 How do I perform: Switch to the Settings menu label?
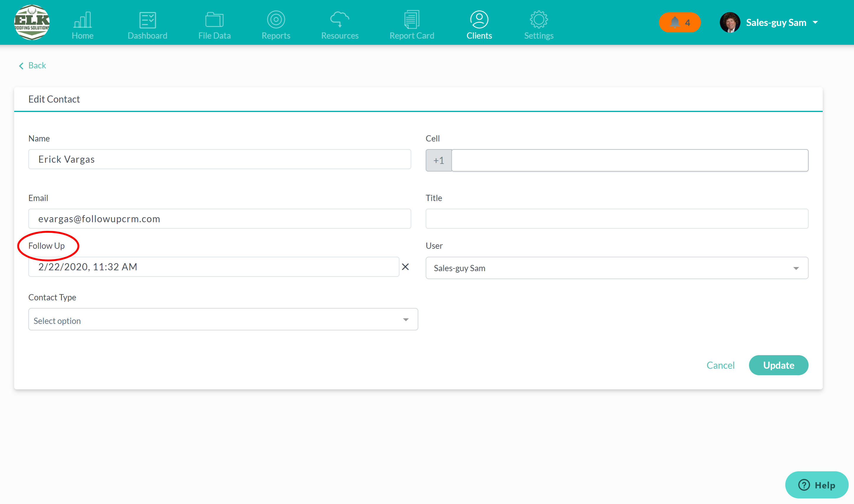pyautogui.click(x=539, y=36)
